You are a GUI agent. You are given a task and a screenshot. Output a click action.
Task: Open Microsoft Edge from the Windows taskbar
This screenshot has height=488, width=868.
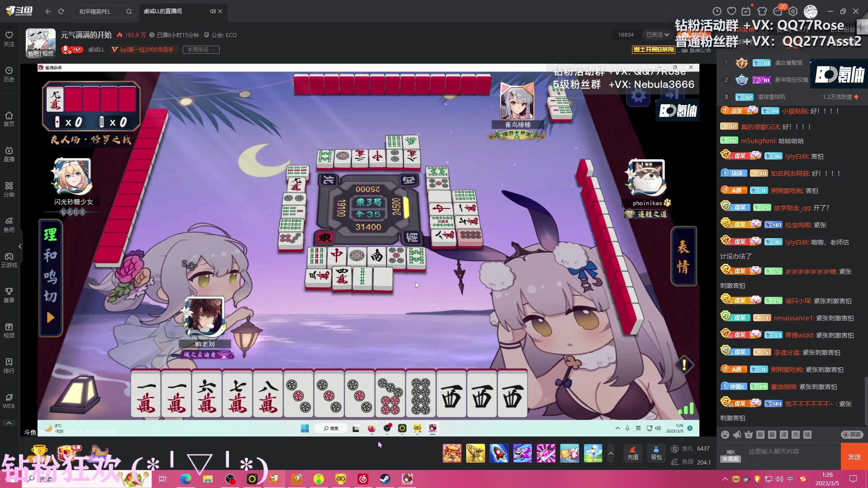186,479
